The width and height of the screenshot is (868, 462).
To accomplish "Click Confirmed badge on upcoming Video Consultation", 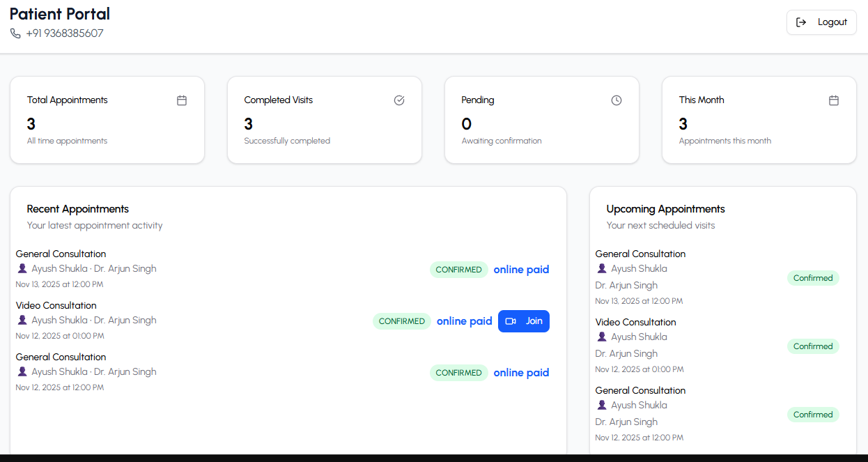I will 813,346.
